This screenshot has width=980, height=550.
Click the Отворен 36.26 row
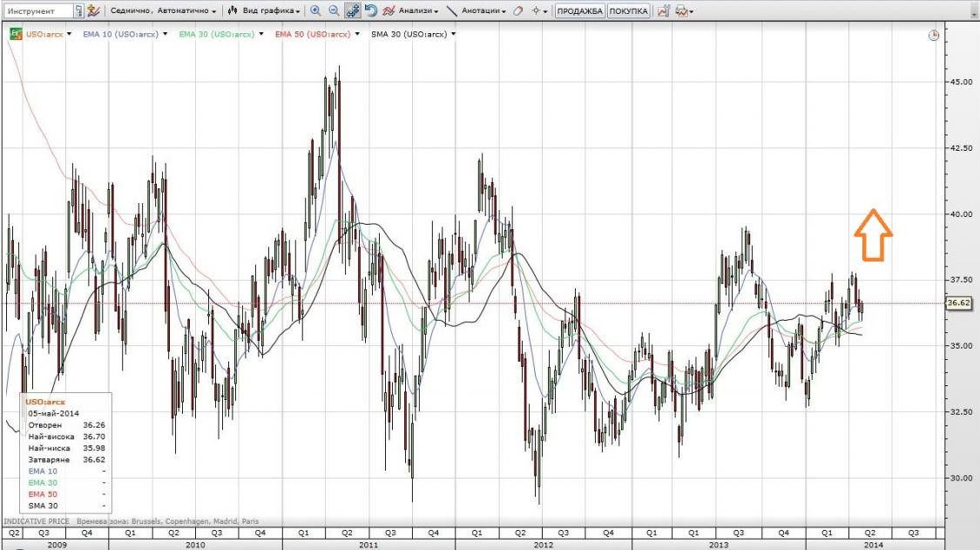click(x=66, y=424)
